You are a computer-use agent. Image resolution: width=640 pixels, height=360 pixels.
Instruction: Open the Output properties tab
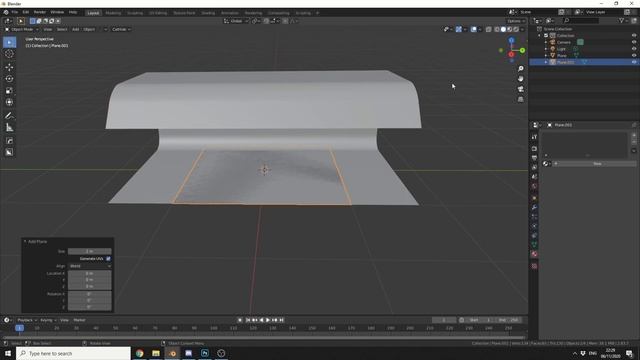pyautogui.click(x=534, y=158)
